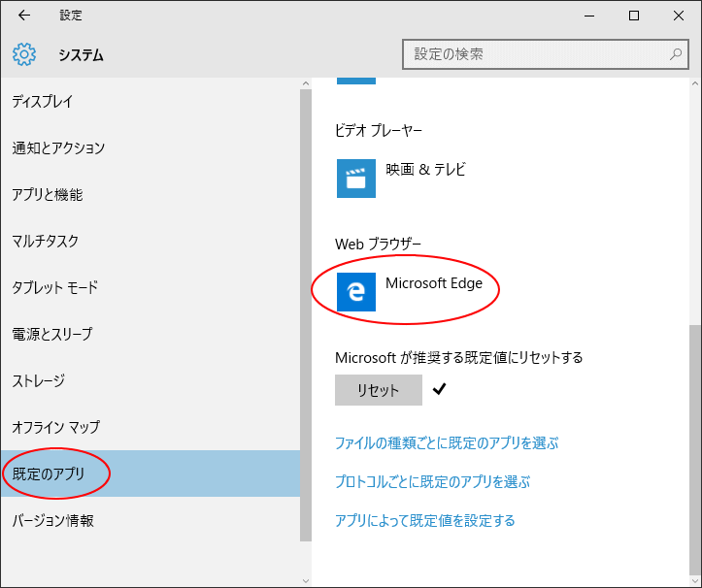Click sidebar scrollbar down arrow
Screen dimensions: 702x588
pyautogui.click(x=306, y=581)
